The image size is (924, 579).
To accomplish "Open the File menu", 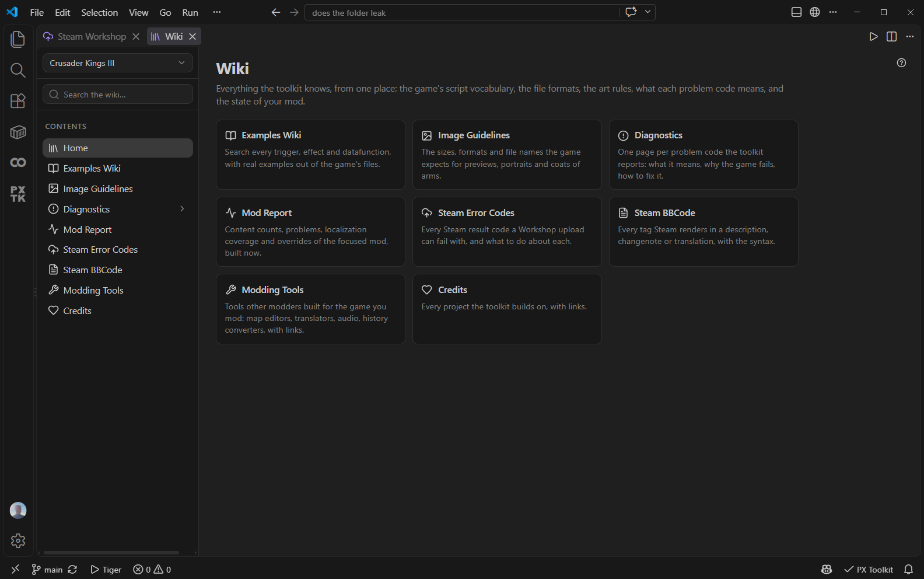I will coord(37,12).
